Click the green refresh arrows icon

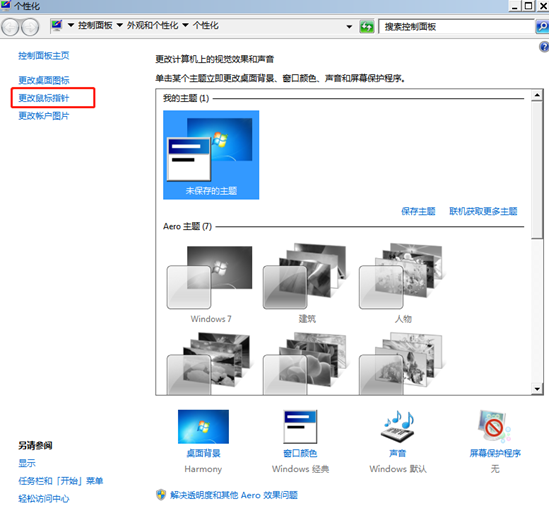(367, 27)
